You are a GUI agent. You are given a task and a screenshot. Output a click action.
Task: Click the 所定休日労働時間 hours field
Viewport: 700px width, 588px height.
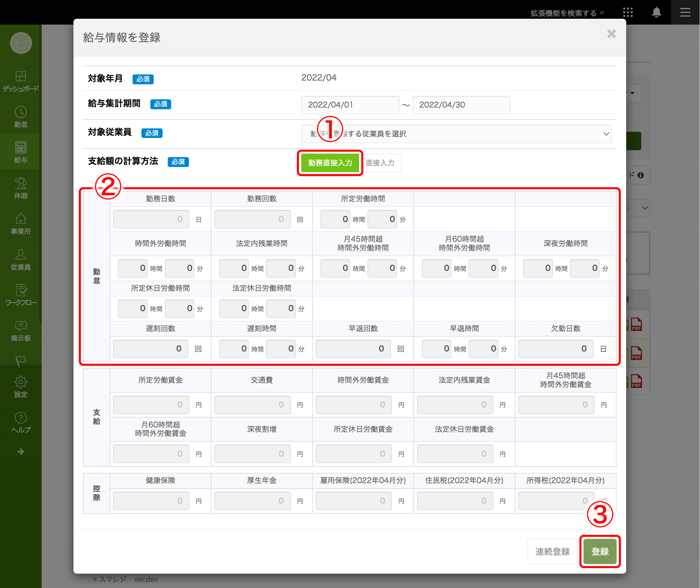pyautogui.click(x=133, y=309)
